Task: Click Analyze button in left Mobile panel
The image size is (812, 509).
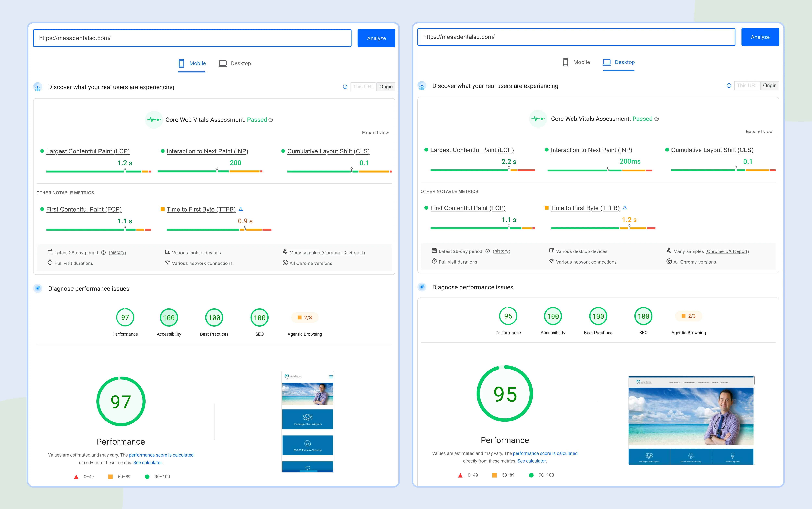Action: pyautogui.click(x=376, y=38)
